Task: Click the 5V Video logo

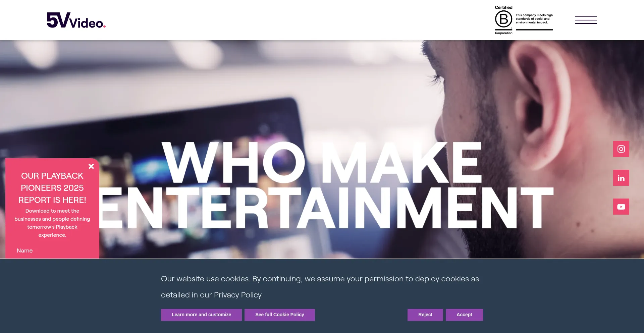Action: pos(76,20)
